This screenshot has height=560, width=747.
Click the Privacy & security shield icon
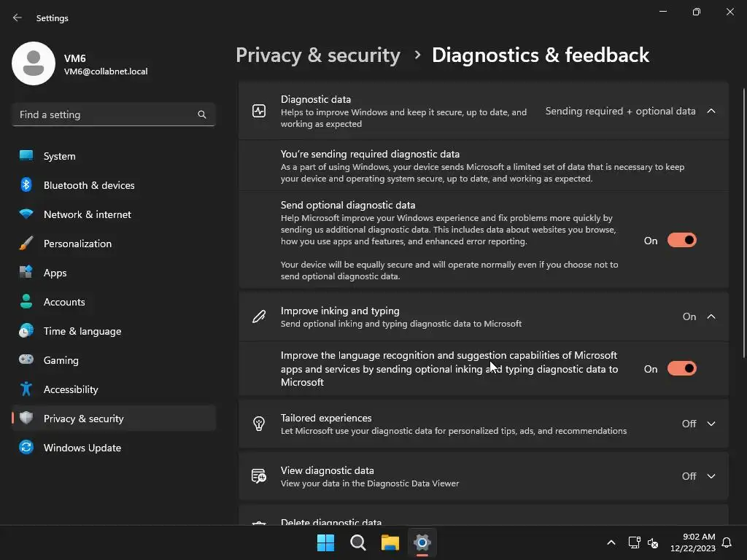(x=26, y=418)
